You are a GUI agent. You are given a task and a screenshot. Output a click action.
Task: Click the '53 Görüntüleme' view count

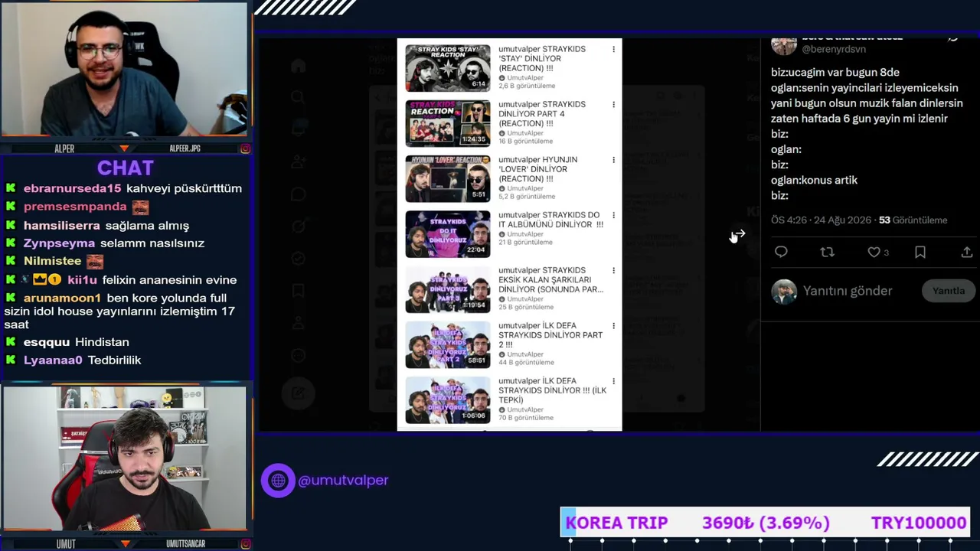[x=913, y=220]
